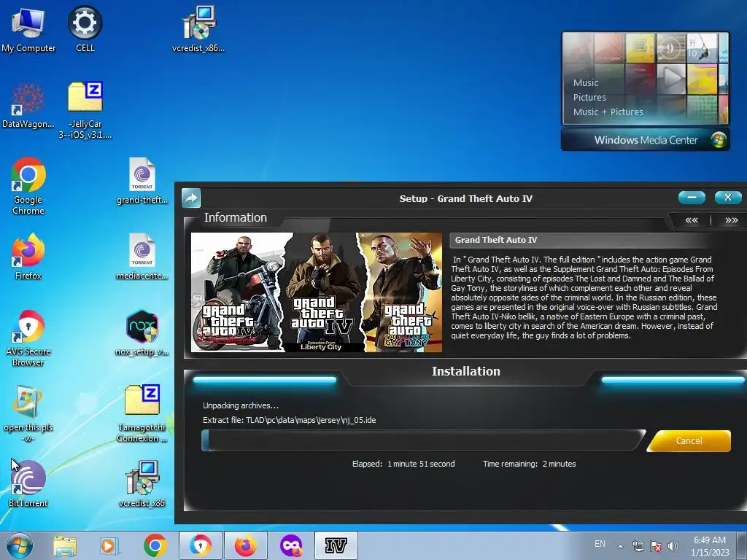Select Pictures in Windows Media Center gadget
Image resolution: width=747 pixels, height=560 pixels.
589,97
